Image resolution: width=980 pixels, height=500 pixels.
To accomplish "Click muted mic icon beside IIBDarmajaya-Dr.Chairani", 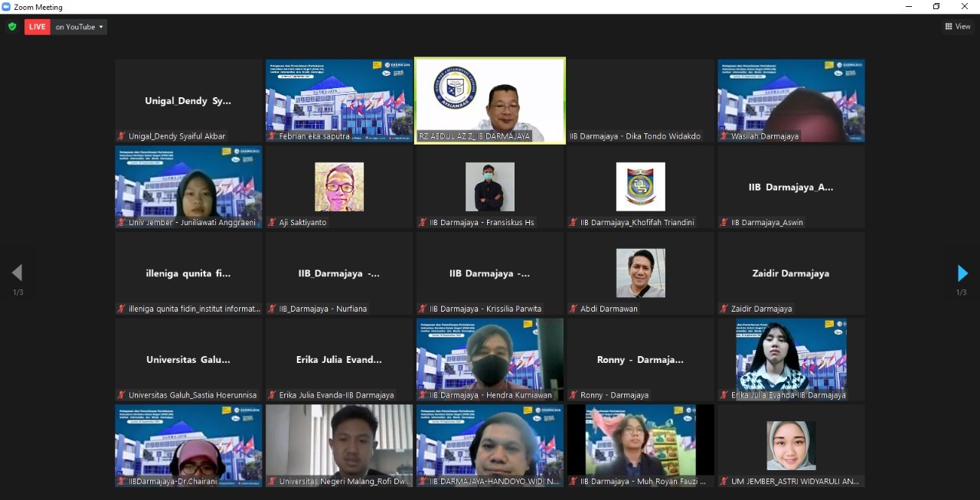I will coord(121,482).
